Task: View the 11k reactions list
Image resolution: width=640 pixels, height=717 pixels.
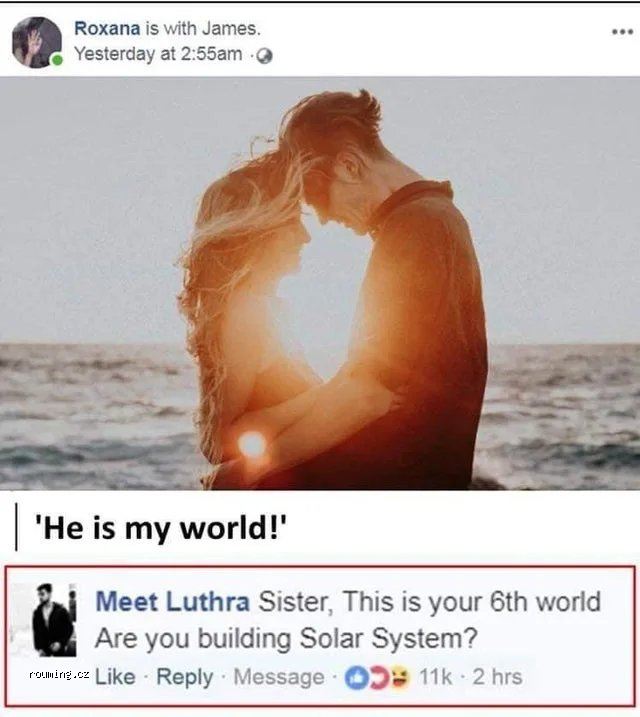Action: tap(435, 676)
